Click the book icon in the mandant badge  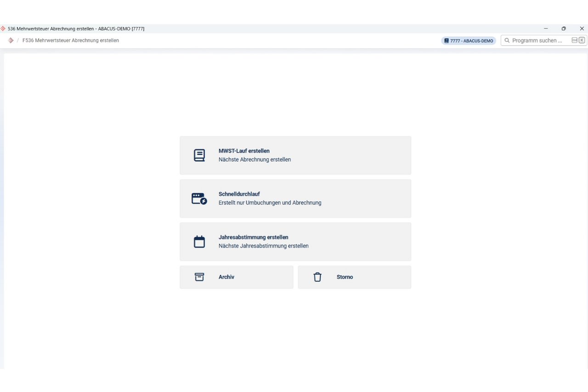tap(446, 41)
